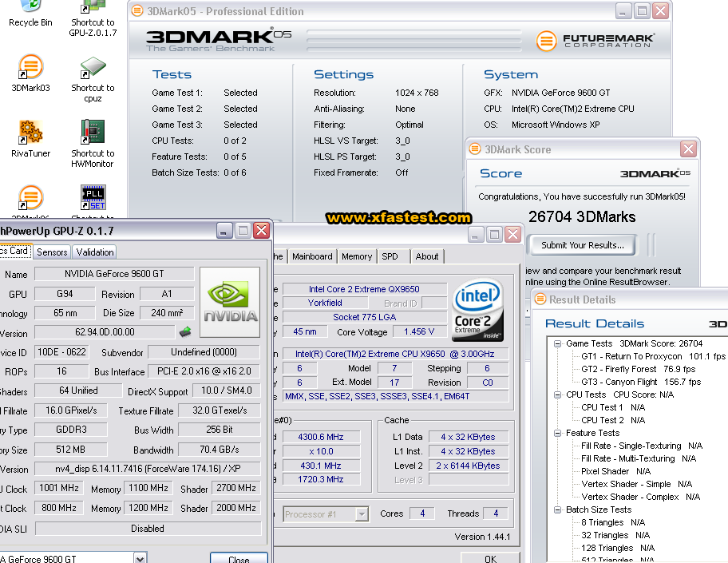Click the 3DMark05 title bar orange icon
Viewport: 728px width, 563px height.
tap(137, 10)
